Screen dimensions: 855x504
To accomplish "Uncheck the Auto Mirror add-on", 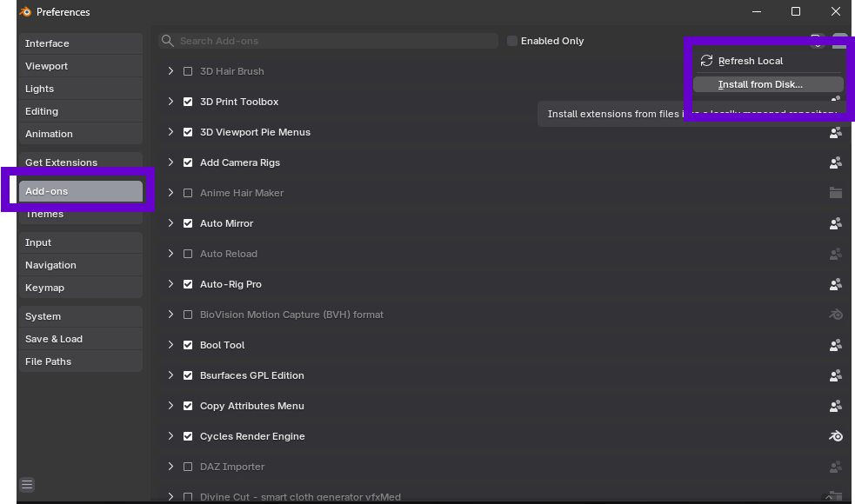I will click(x=188, y=223).
